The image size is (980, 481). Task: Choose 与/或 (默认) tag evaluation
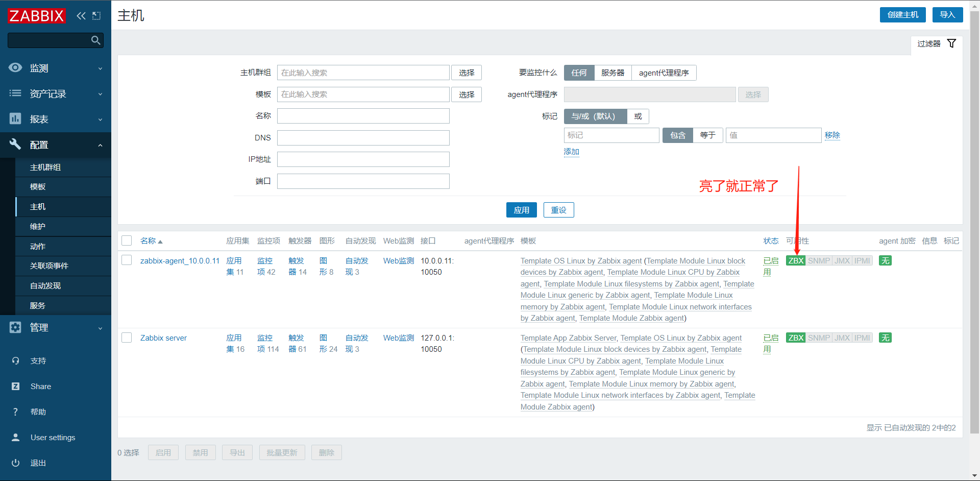(x=595, y=116)
